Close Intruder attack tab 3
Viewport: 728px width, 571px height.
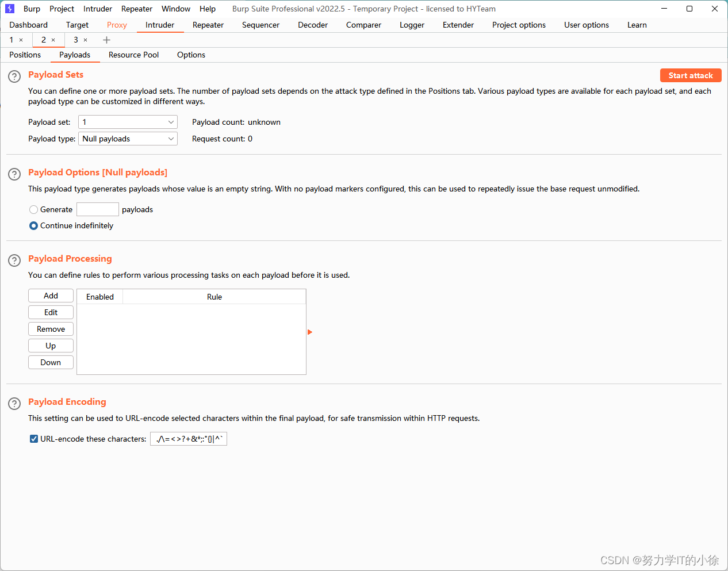pos(86,40)
